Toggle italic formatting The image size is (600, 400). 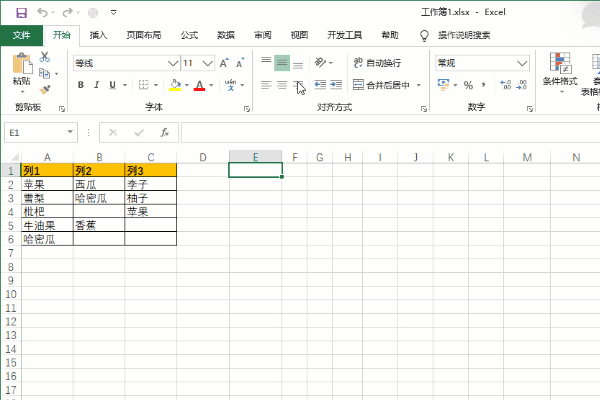point(96,85)
